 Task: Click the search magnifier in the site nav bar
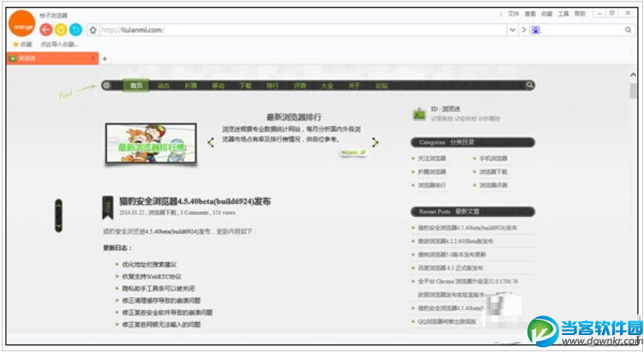point(529,85)
